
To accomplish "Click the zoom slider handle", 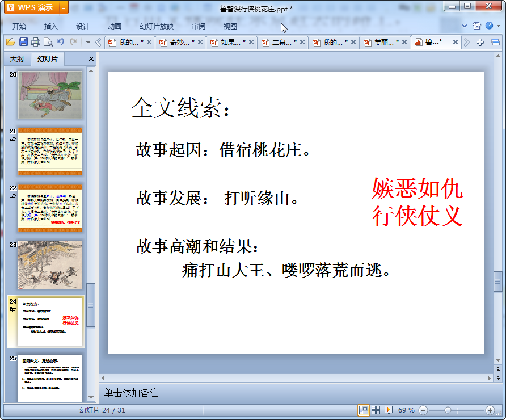I will 448,410.
